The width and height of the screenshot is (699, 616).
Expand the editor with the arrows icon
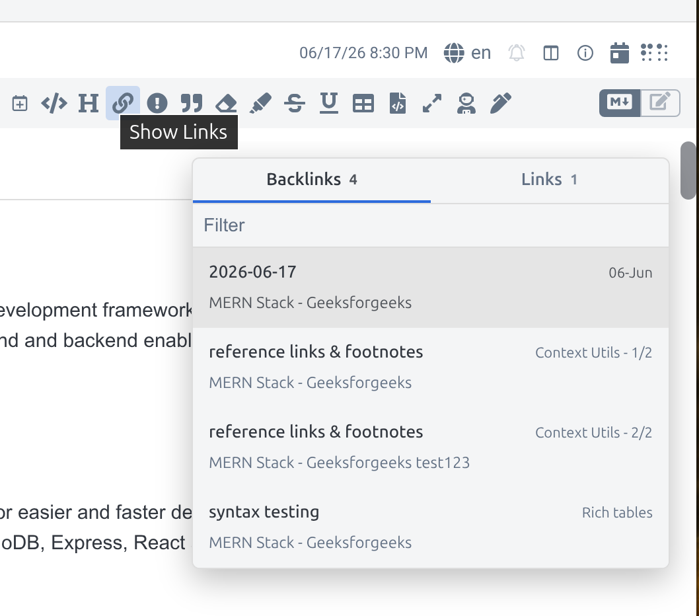pyautogui.click(x=432, y=104)
